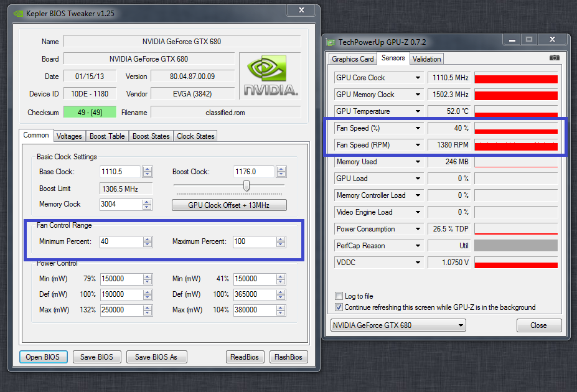
Task: Switch to the Common tab
Action: [36, 135]
